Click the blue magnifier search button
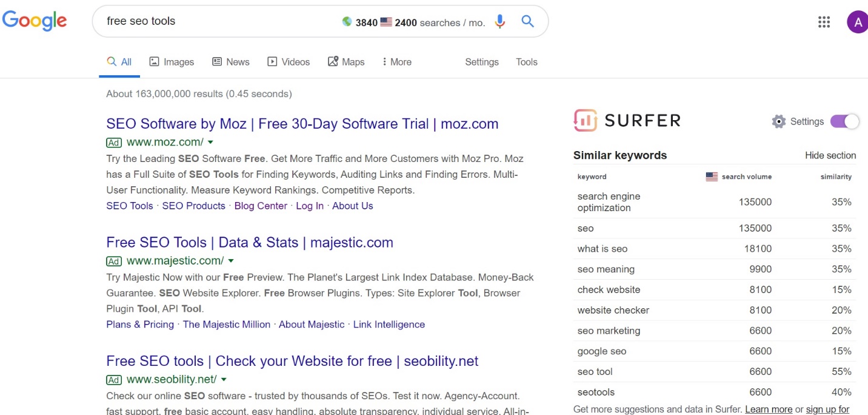This screenshot has width=868, height=415. click(x=528, y=22)
